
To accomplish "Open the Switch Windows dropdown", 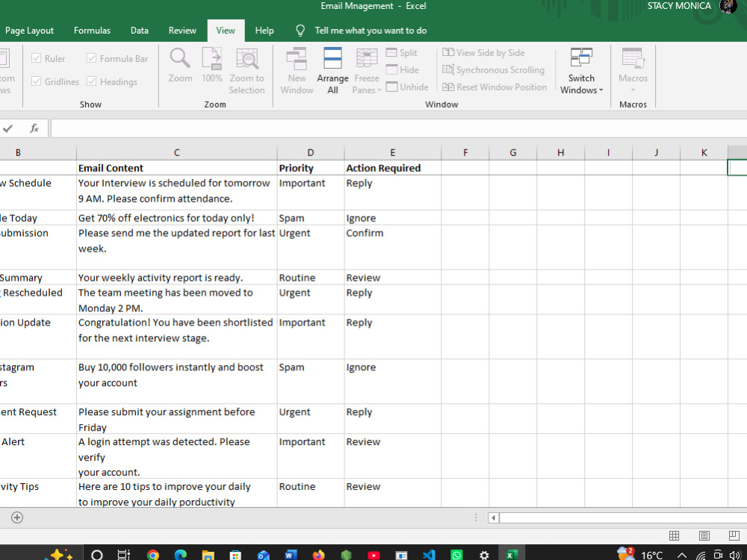I will coord(581,71).
